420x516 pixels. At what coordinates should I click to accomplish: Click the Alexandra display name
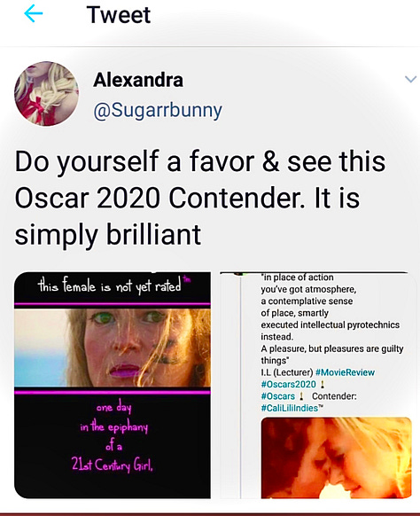tap(138, 80)
